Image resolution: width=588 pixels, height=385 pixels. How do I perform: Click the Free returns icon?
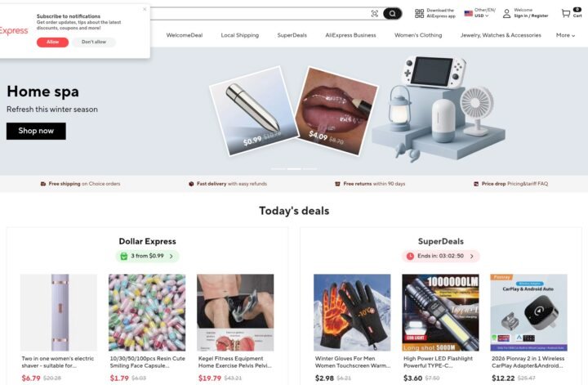tap(337, 184)
